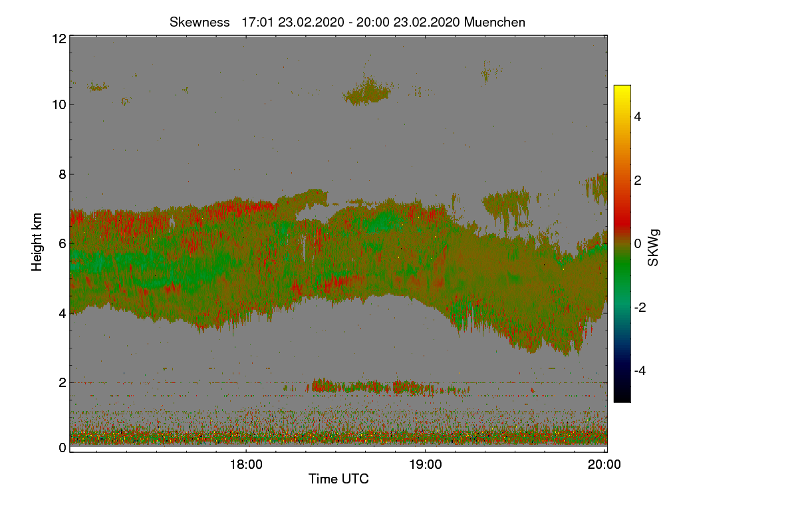This screenshot has height=532, width=798.
Task: Click the height tick label 8
Action: click(63, 174)
